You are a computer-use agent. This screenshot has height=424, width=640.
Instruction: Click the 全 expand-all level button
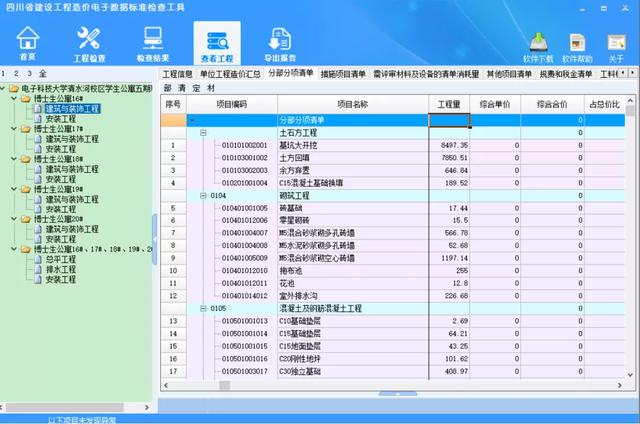click(x=42, y=73)
